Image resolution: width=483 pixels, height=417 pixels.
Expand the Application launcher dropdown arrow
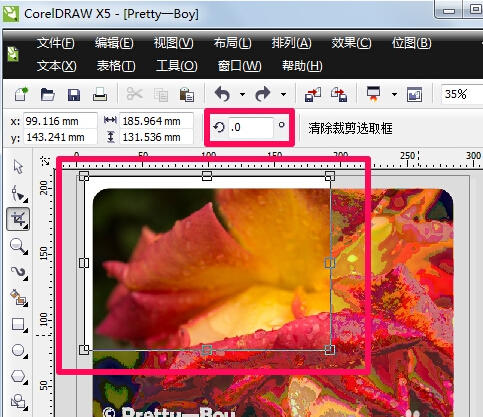[x=394, y=95]
